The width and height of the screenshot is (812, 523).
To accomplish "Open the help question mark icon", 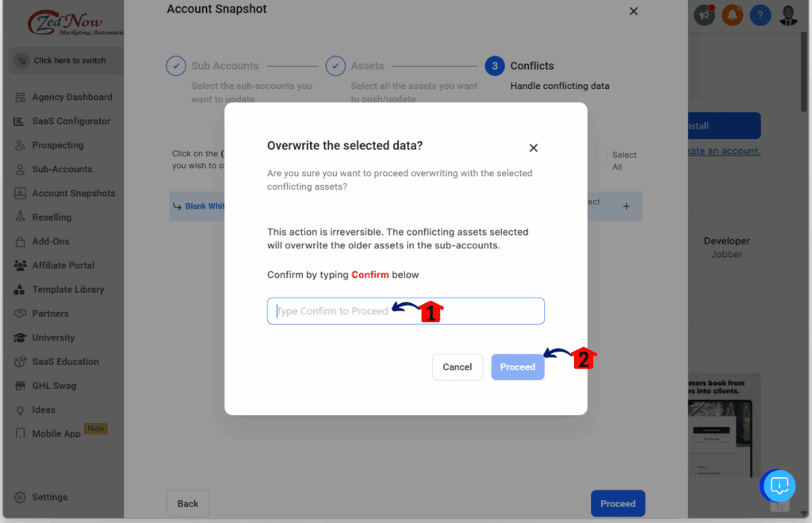I will click(x=760, y=14).
